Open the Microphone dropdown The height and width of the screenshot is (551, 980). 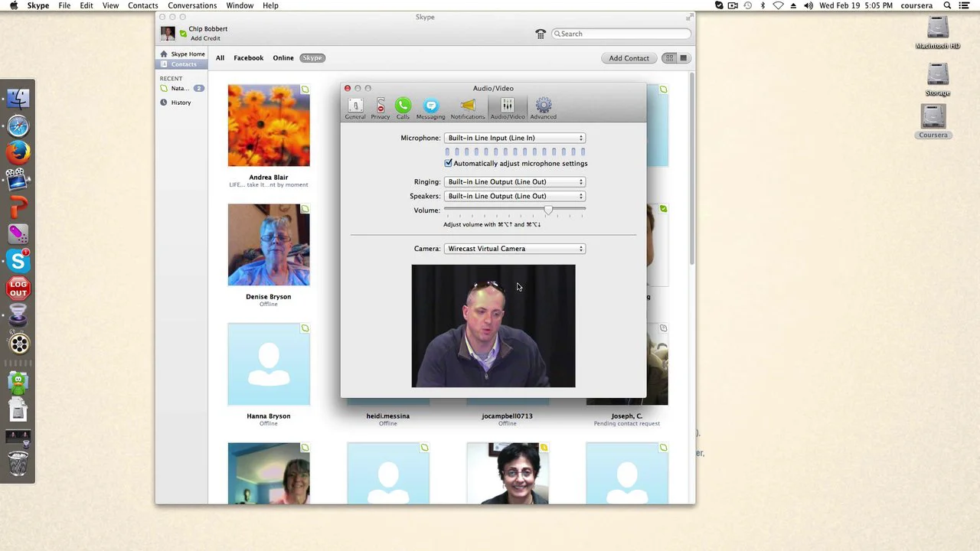(514, 138)
